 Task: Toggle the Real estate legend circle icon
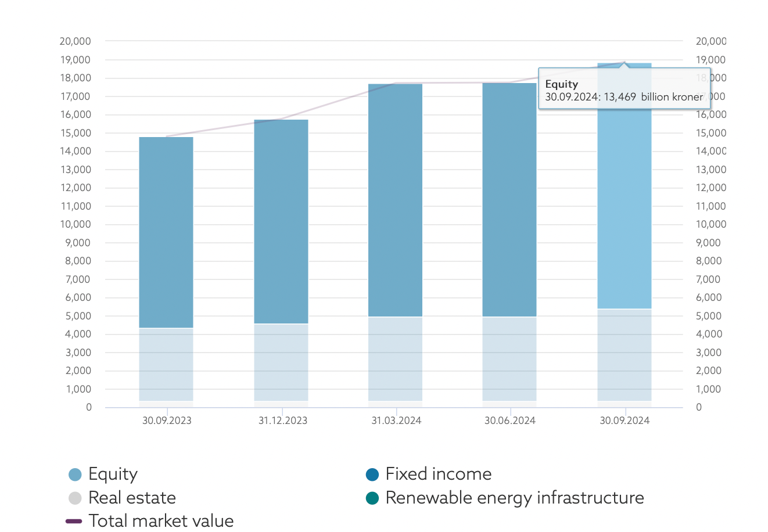click(75, 498)
